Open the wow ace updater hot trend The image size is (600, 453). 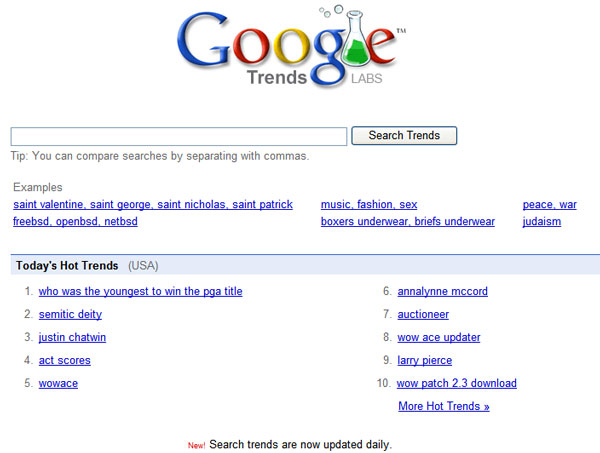click(x=439, y=337)
